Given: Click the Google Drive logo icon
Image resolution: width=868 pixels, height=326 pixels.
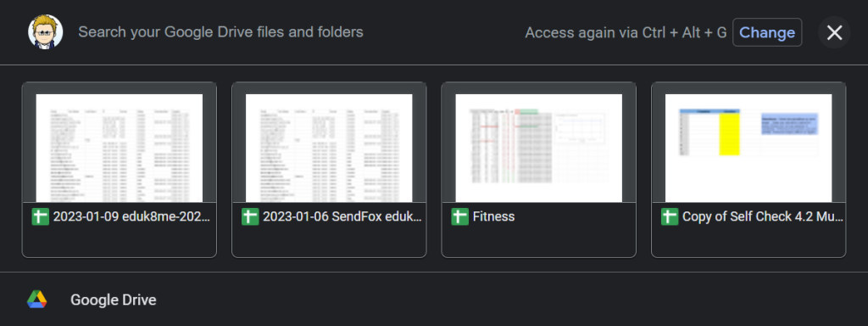Looking at the screenshot, I should 37,300.
